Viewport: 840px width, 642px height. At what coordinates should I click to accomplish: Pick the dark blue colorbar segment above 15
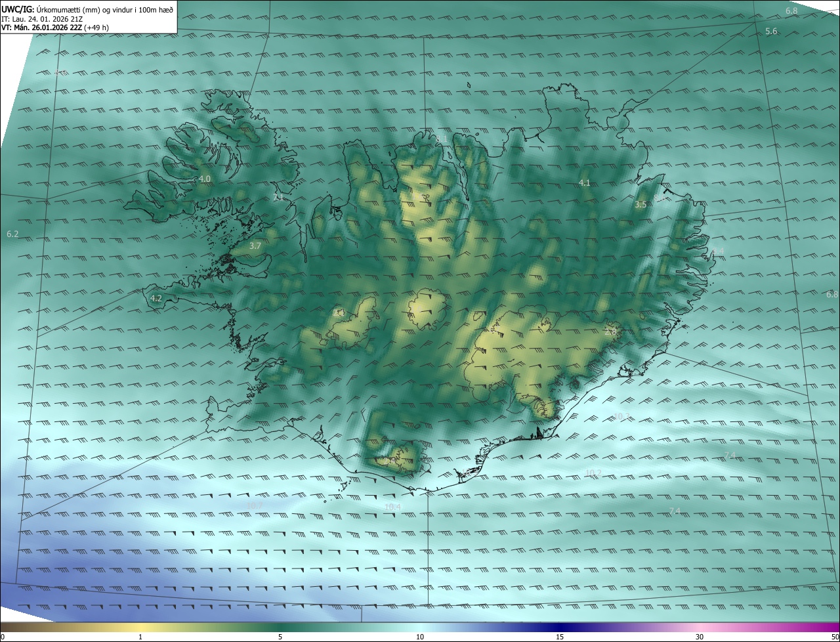coord(560,627)
